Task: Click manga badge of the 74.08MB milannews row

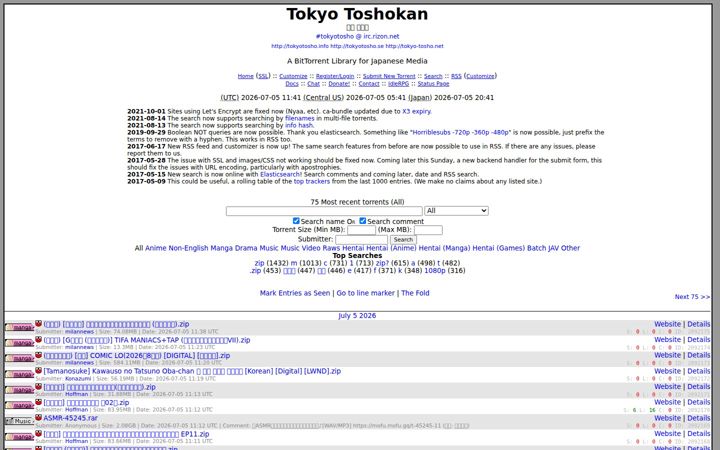Action: (19, 327)
